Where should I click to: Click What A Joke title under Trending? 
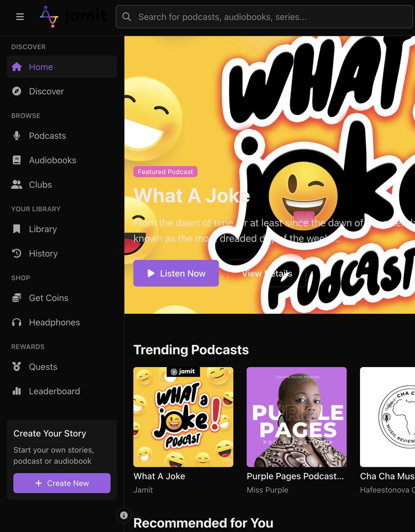(159, 476)
